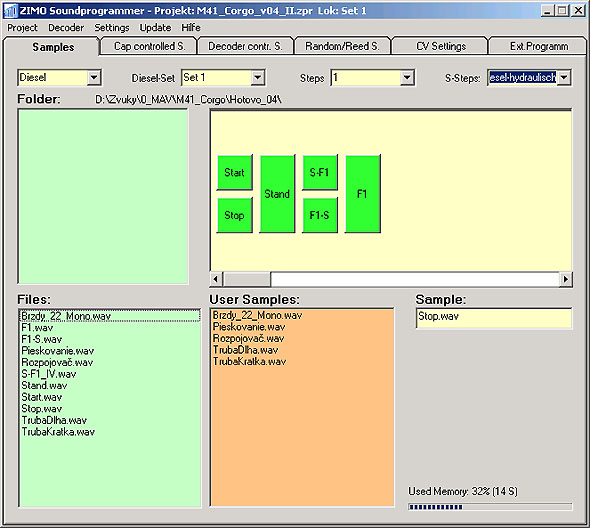Image resolution: width=590 pixels, height=528 pixels.
Task: Switch to the Random/Reed S. tab
Action: point(342,46)
